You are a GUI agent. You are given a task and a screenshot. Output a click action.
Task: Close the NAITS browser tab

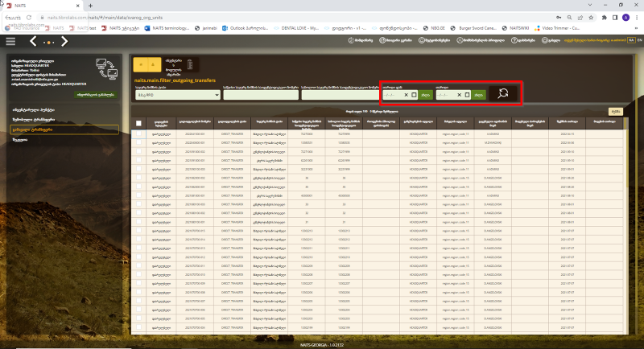tap(77, 6)
